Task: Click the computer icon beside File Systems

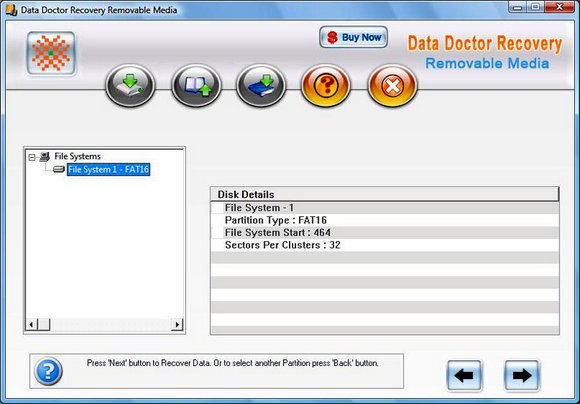Action: [x=45, y=156]
